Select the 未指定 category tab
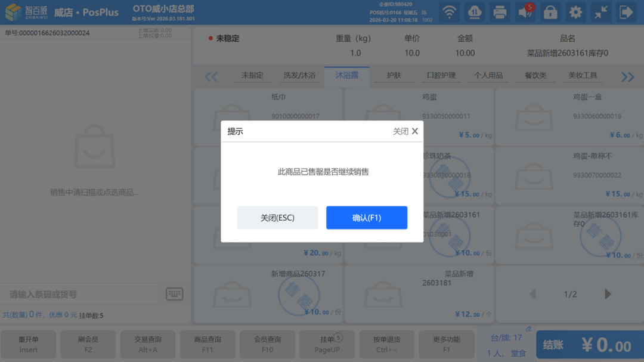This screenshot has width=644, height=362. coord(252,76)
